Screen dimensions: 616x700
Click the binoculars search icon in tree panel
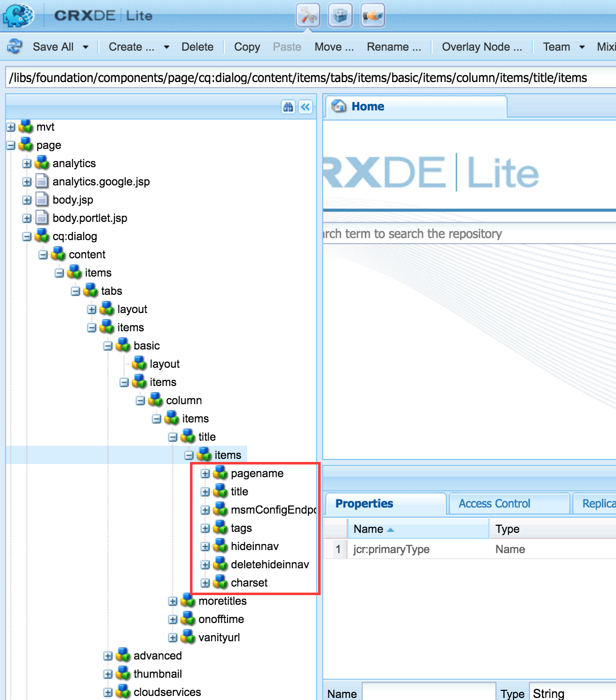pos(288,107)
